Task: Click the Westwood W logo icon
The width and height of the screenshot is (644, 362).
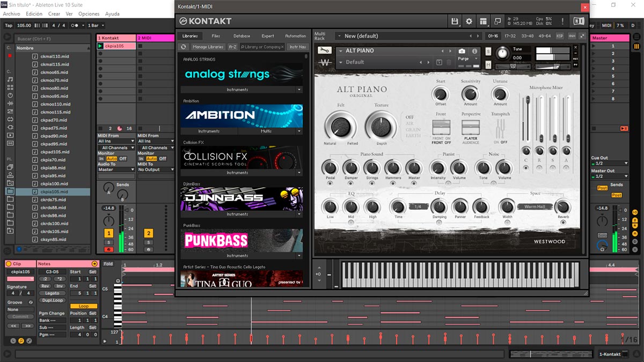Action: [324, 63]
